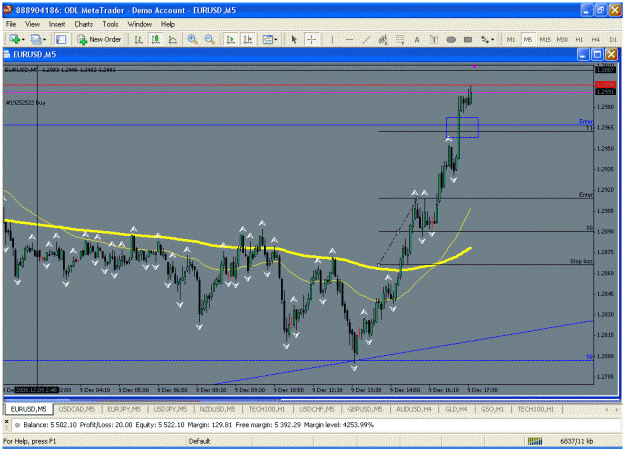Select the Rectangle shape tool
This screenshot has width=625, height=449.
pos(468,39)
